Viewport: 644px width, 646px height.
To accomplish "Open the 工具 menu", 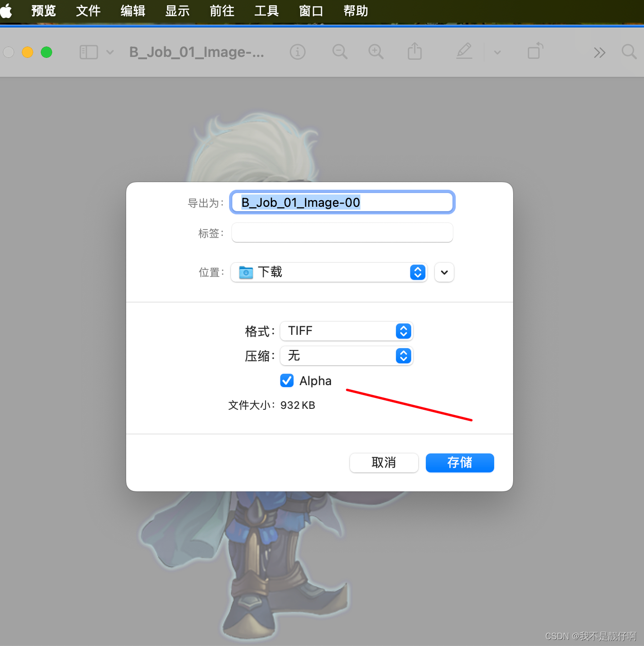I will point(267,10).
